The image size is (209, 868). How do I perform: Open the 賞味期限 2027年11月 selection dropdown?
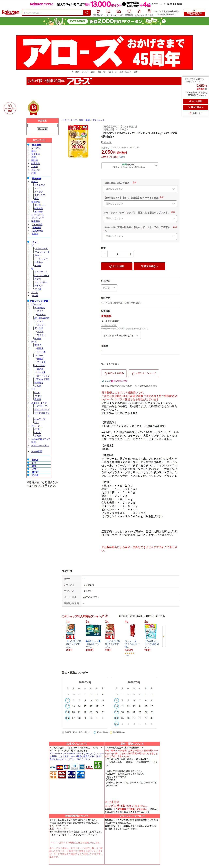(140, 189)
